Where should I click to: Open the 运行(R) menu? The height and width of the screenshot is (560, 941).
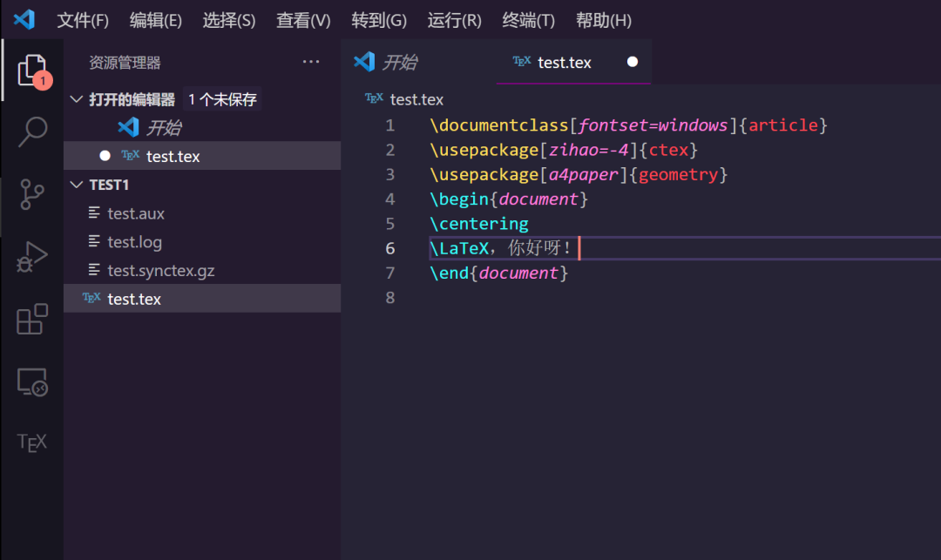[x=454, y=20]
